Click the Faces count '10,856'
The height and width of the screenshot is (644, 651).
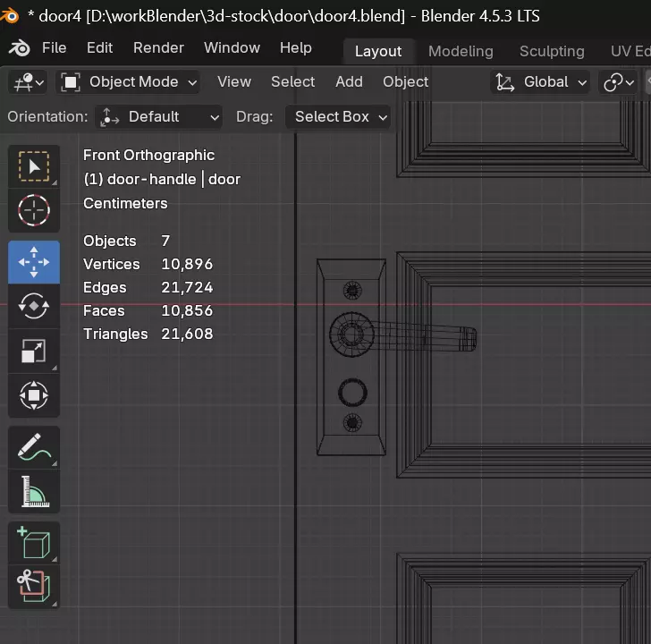[x=187, y=310]
